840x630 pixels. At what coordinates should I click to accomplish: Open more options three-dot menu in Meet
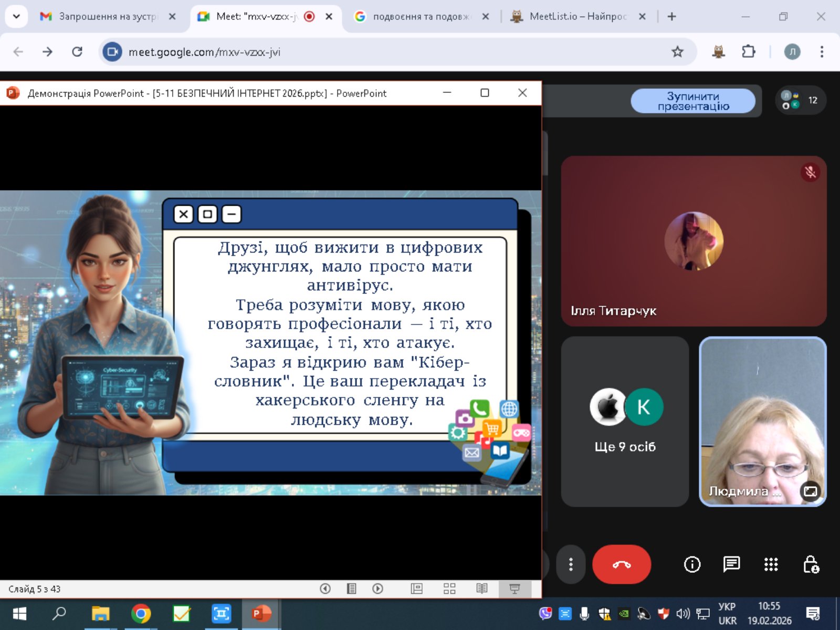click(571, 564)
